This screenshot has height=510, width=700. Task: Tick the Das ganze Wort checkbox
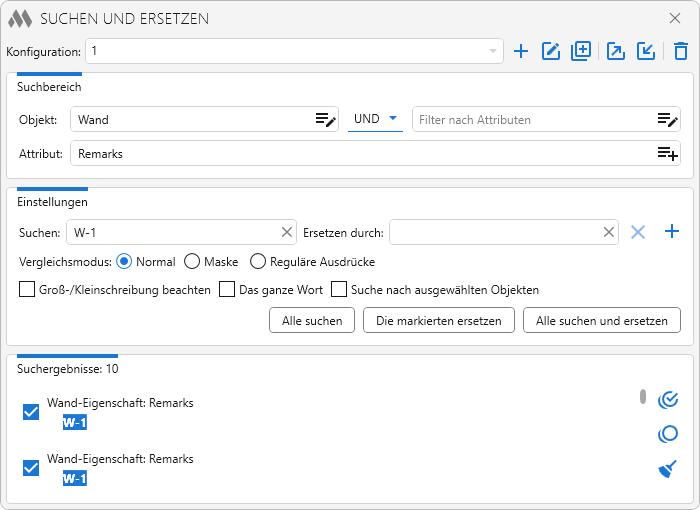226,290
